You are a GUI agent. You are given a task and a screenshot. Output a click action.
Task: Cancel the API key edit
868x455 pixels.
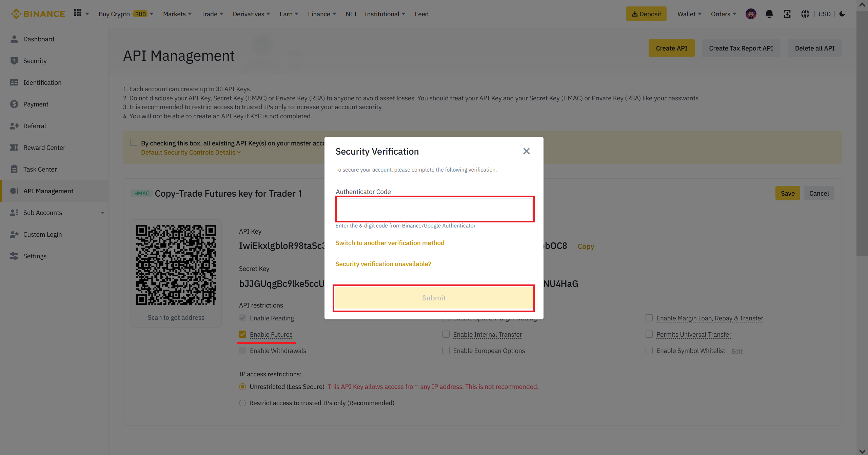(819, 193)
